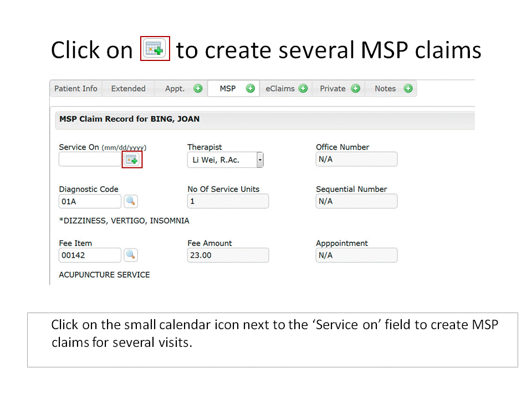Image resolution: width=532 pixels, height=399 pixels.
Task: Open the Therapist dropdown list
Action: coord(260,160)
